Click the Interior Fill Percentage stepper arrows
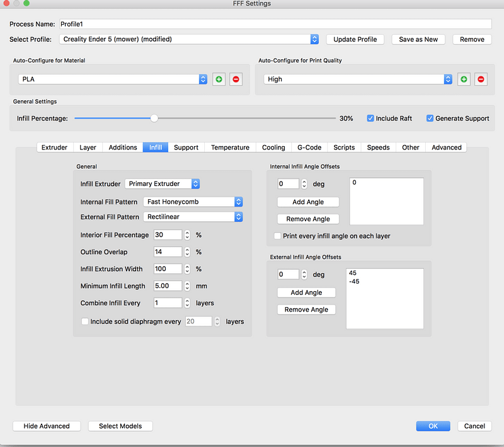 [187, 235]
